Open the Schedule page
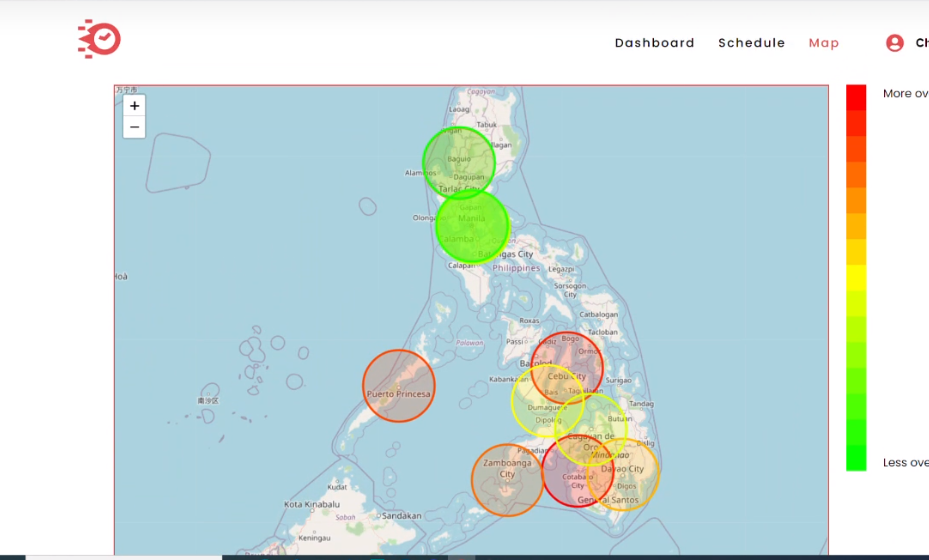The image size is (929, 560). [x=752, y=43]
